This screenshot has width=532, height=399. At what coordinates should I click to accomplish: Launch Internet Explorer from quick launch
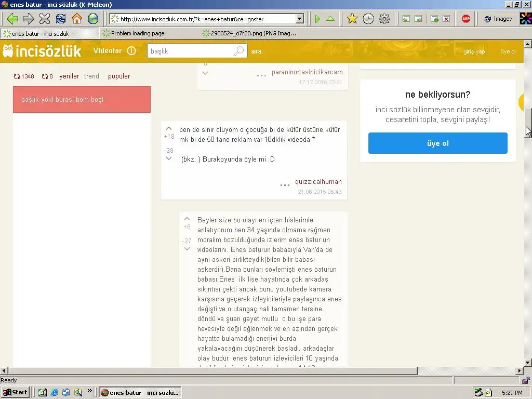tap(54, 393)
